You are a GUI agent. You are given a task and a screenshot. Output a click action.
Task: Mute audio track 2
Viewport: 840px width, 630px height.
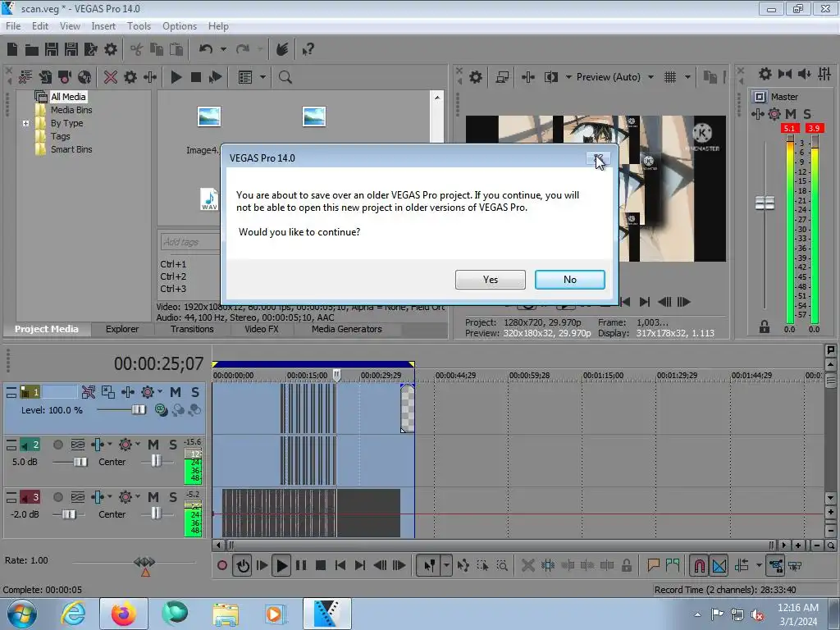pos(153,445)
